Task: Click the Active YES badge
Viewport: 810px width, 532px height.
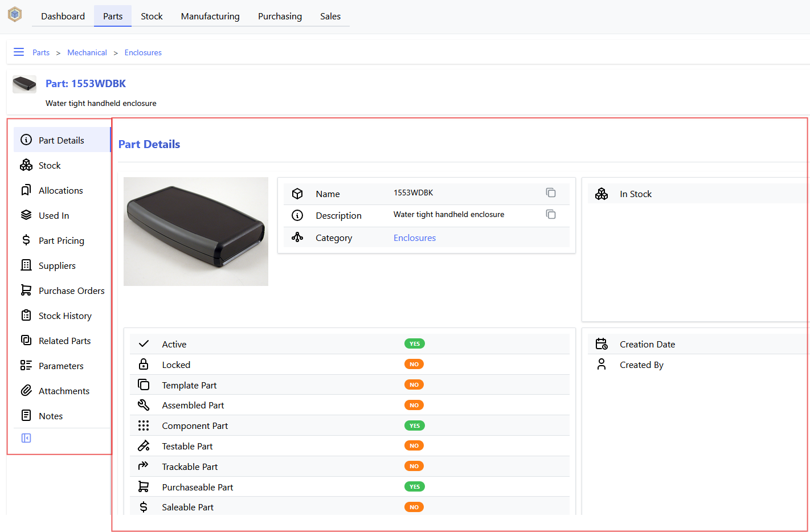Action: [415, 343]
